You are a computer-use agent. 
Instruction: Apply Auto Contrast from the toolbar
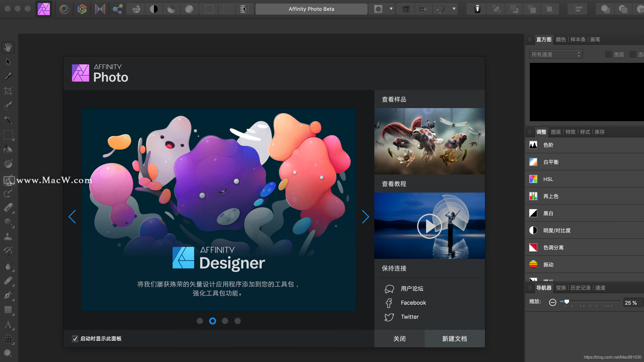(154, 9)
